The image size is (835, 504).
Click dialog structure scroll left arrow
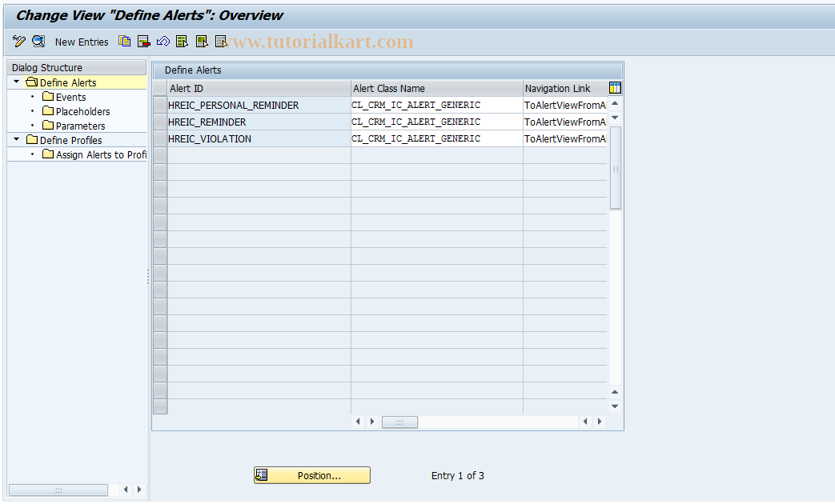tap(125, 490)
